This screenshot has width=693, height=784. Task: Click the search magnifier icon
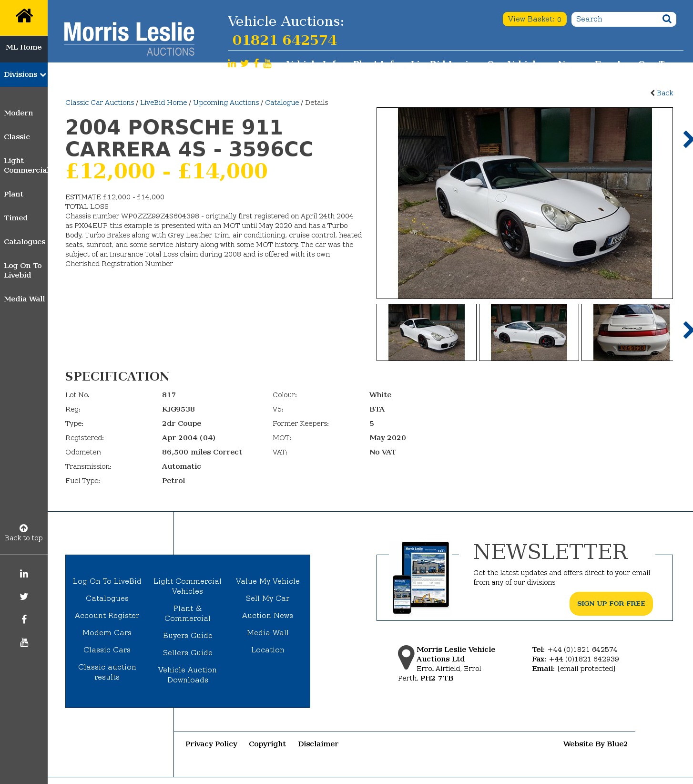(x=667, y=19)
